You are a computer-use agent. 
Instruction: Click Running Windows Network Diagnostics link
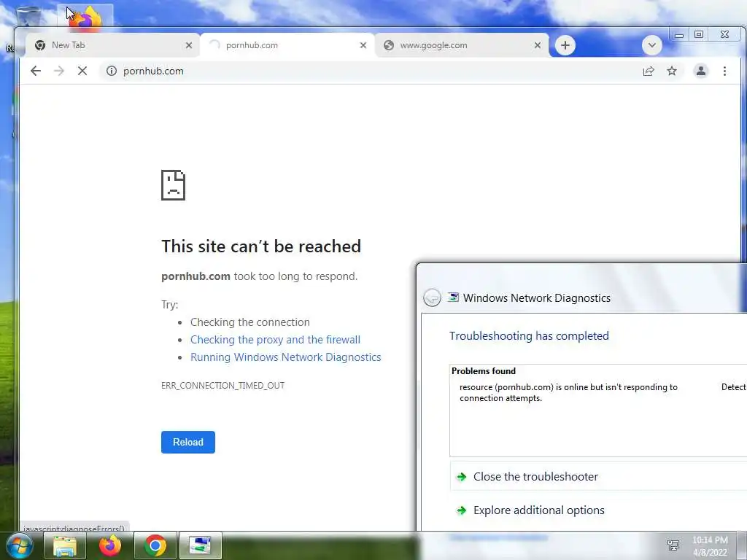click(x=286, y=357)
